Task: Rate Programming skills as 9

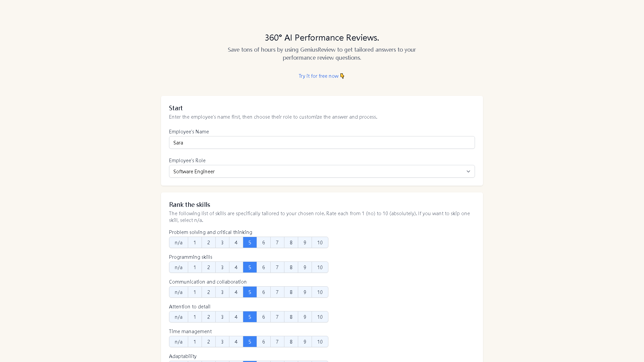Action: pyautogui.click(x=305, y=267)
